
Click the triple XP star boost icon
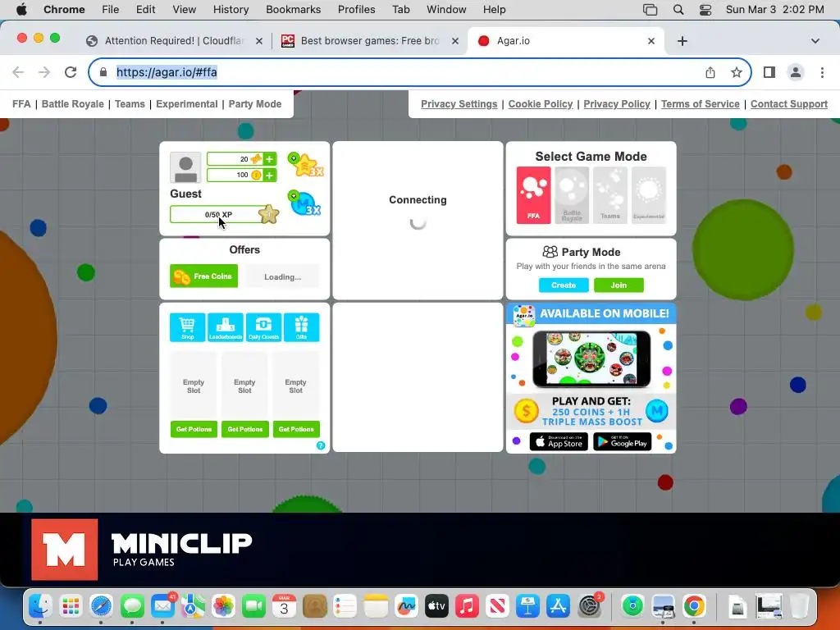[x=306, y=165]
